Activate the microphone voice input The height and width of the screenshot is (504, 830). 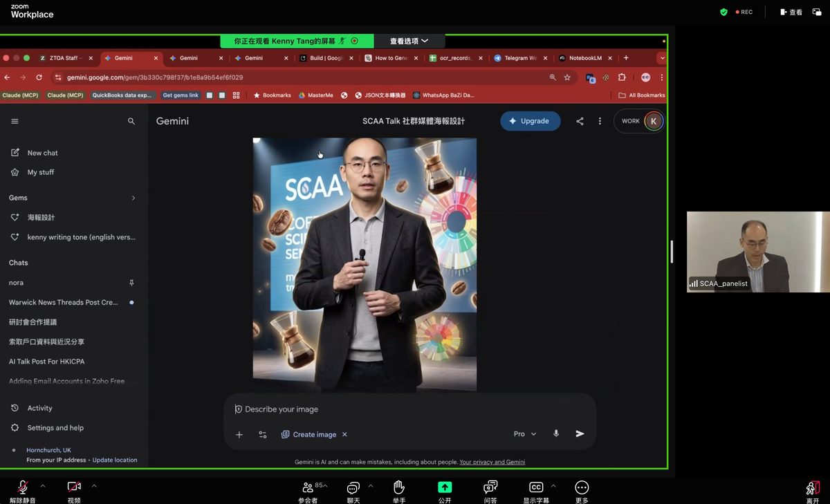556,433
